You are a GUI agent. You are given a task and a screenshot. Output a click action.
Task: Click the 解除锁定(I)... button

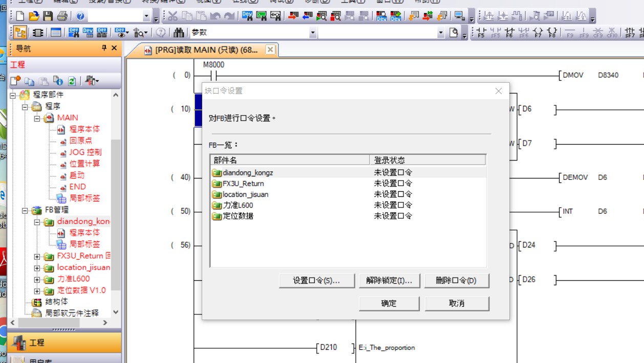[x=389, y=281]
